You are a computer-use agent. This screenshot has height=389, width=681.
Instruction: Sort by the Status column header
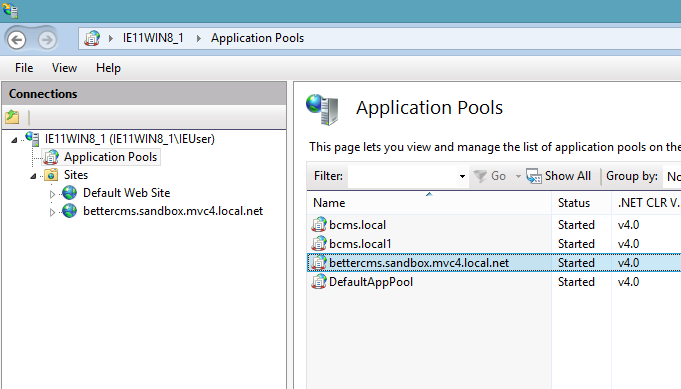coord(582,203)
